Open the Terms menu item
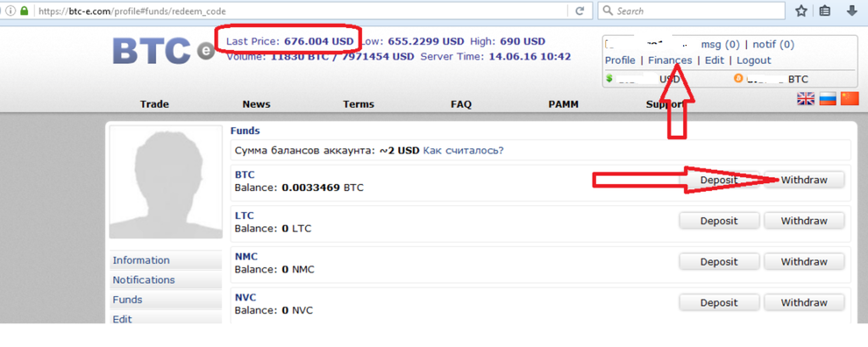 click(x=358, y=104)
